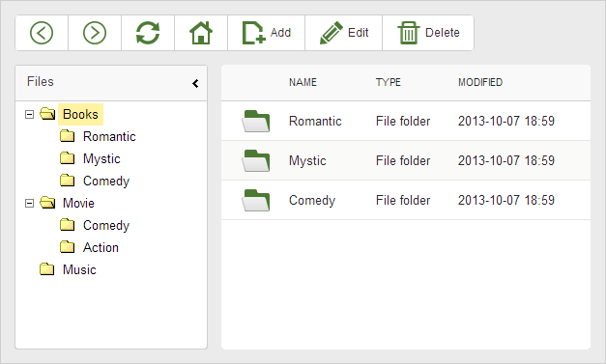The width and height of the screenshot is (606, 364).
Task: Click the Add button
Action: pos(267,33)
